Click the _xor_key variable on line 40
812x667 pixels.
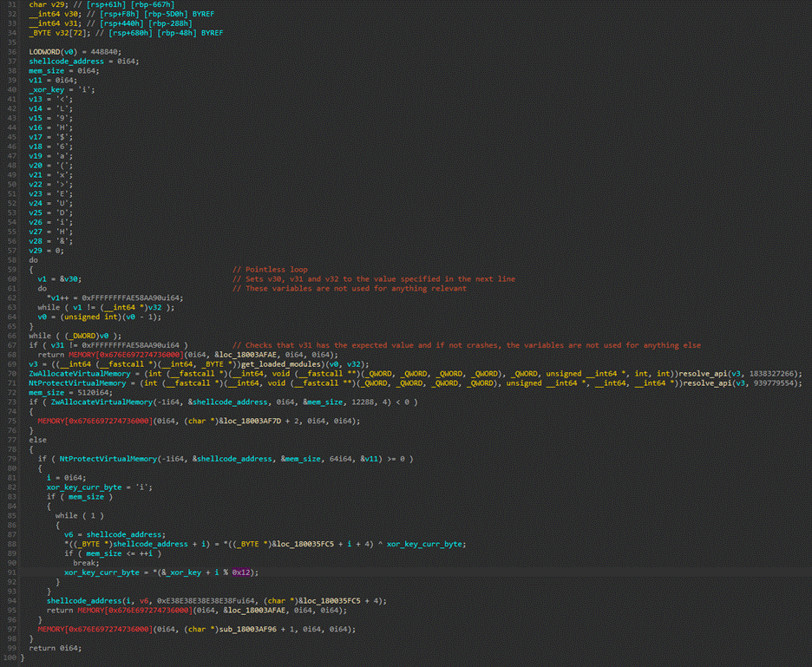point(47,89)
